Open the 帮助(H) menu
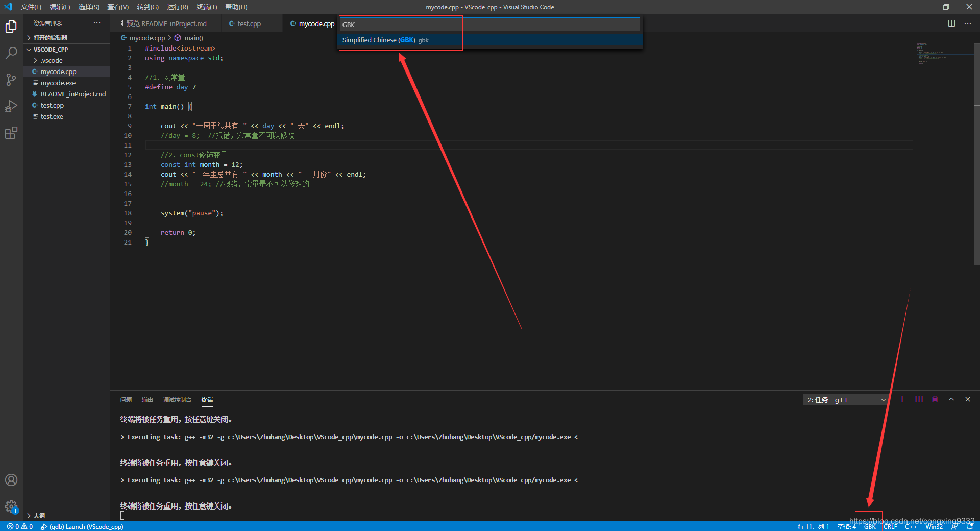 coord(236,7)
